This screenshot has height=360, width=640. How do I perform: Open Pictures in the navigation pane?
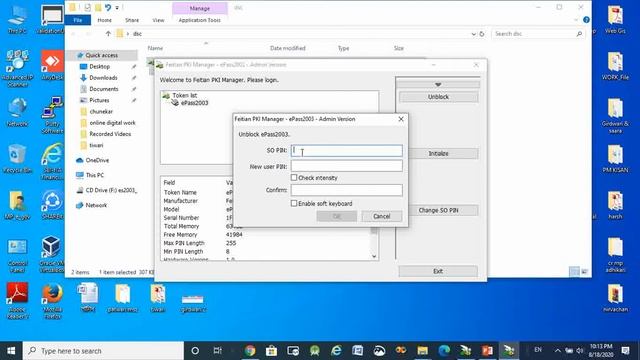pyautogui.click(x=99, y=100)
